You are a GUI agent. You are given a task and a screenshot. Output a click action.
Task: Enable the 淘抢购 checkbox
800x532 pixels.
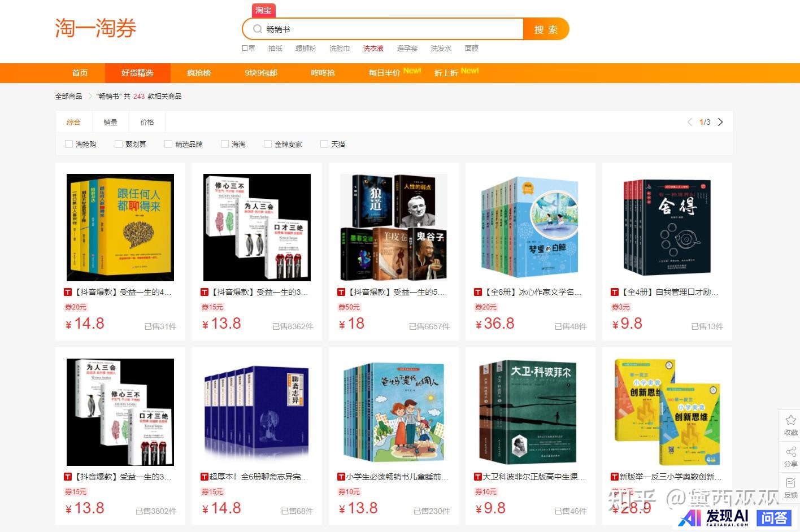point(69,144)
